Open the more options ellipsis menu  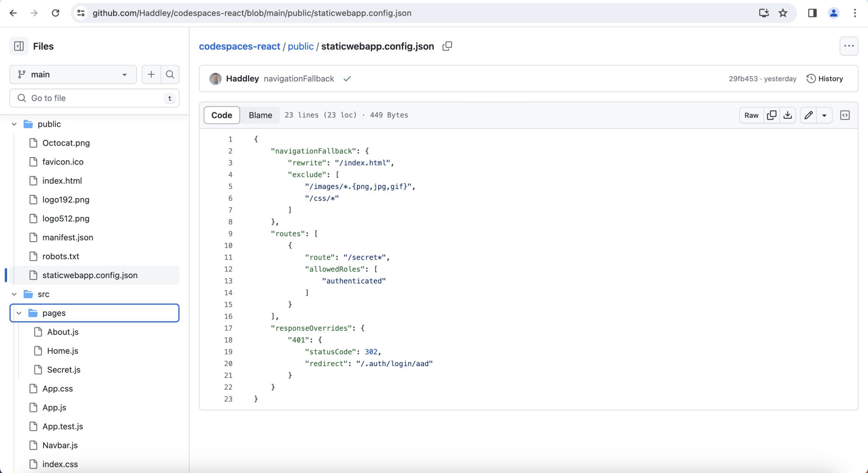point(849,46)
